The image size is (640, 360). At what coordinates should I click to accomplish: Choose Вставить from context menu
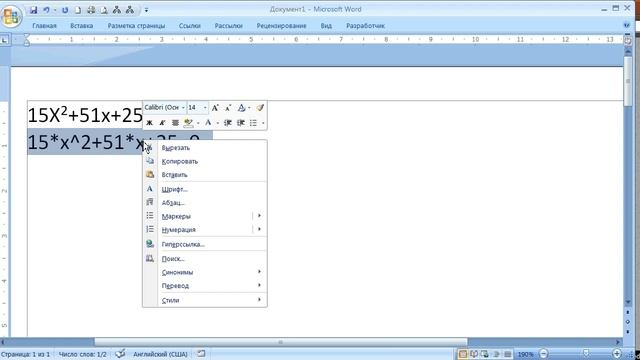point(205,175)
